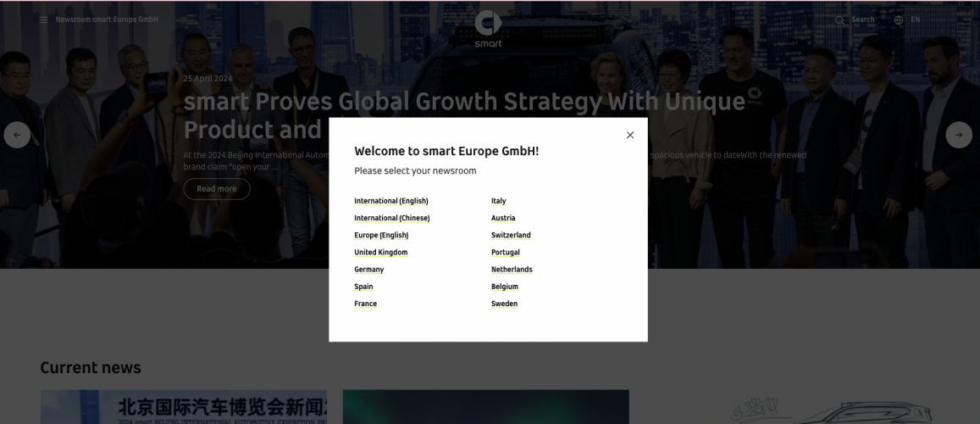Open Beijing auto show news thumbnail
Viewport: 980px width, 424px height.
pyautogui.click(x=184, y=407)
